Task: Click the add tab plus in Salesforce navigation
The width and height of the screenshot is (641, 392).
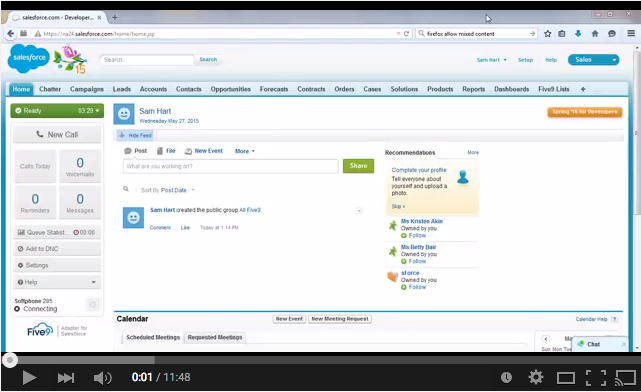Action: point(583,89)
